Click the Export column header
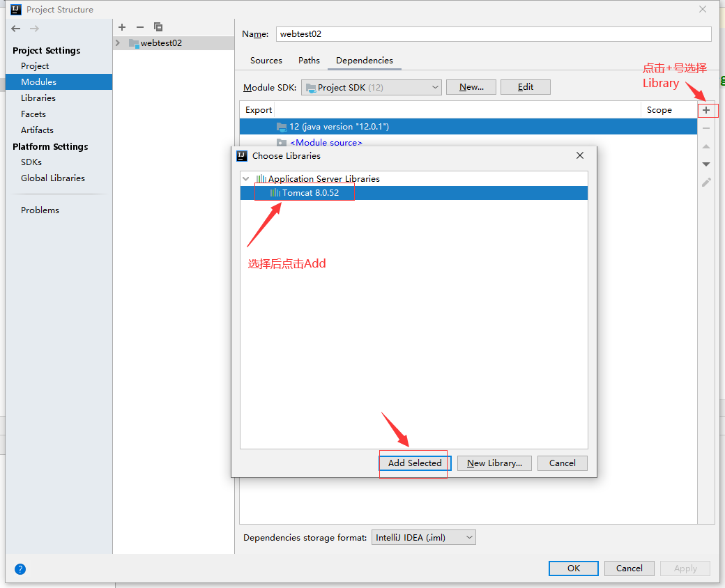 pyautogui.click(x=259, y=110)
